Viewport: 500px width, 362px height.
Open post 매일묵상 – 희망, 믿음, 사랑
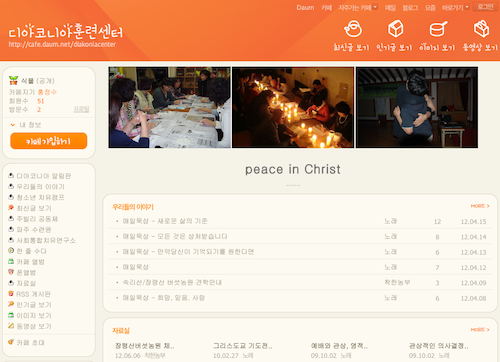(x=164, y=298)
